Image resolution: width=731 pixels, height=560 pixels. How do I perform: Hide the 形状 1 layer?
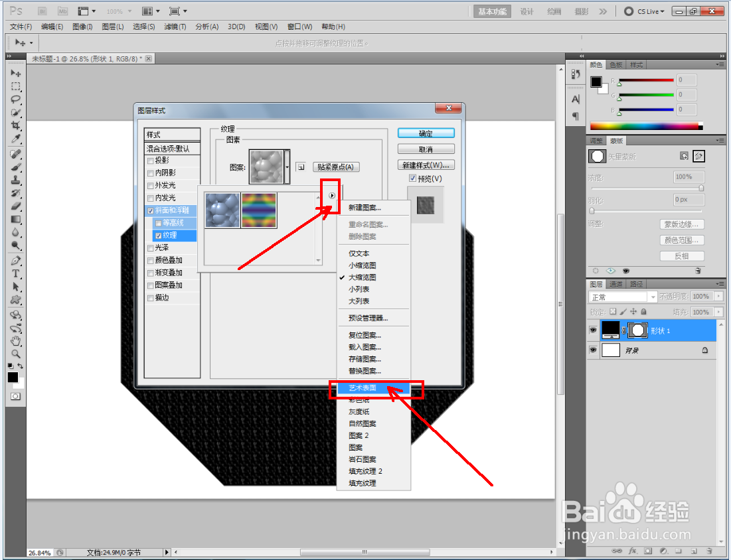tap(593, 330)
